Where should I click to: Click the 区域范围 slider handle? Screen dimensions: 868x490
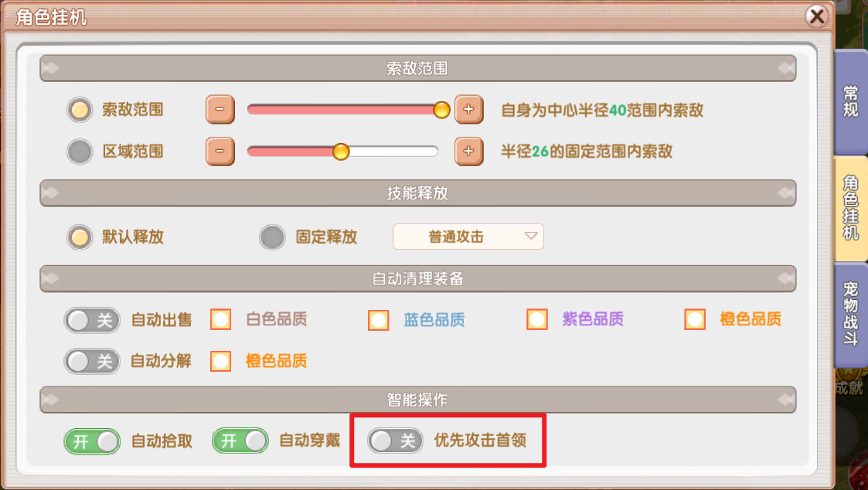(x=341, y=151)
